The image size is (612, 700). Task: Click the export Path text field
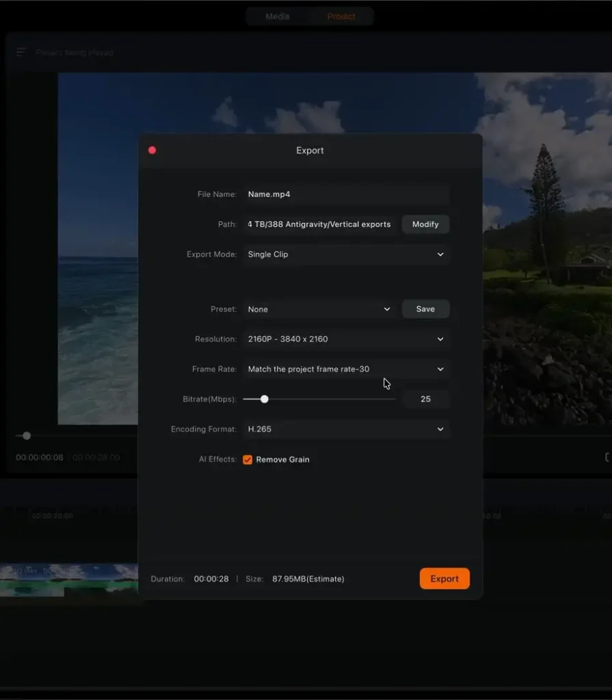(319, 224)
